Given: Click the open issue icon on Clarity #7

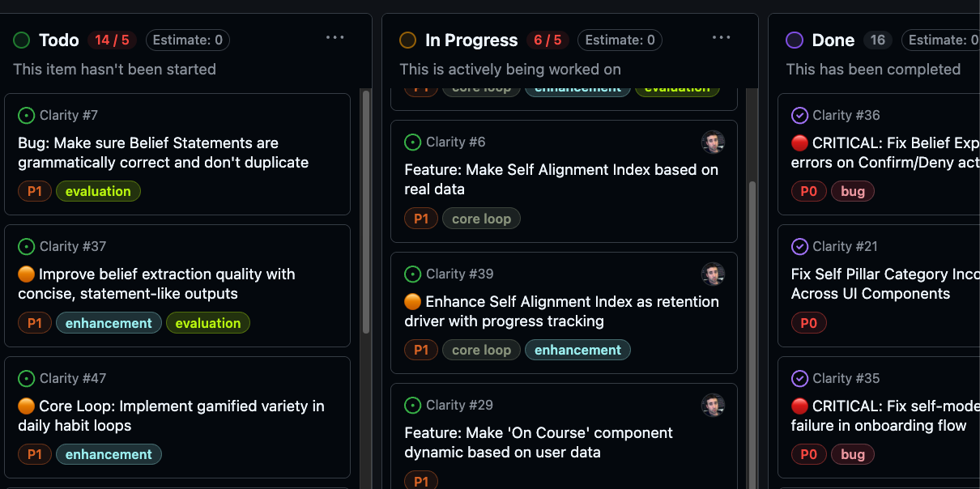Looking at the screenshot, I should click(x=27, y=116).
